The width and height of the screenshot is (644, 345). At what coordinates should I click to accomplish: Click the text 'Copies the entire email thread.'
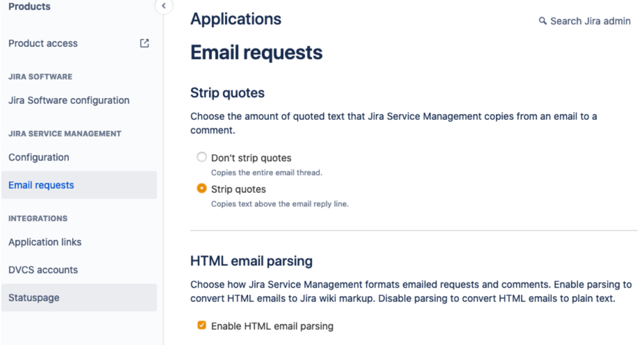[x=266, y=173]
